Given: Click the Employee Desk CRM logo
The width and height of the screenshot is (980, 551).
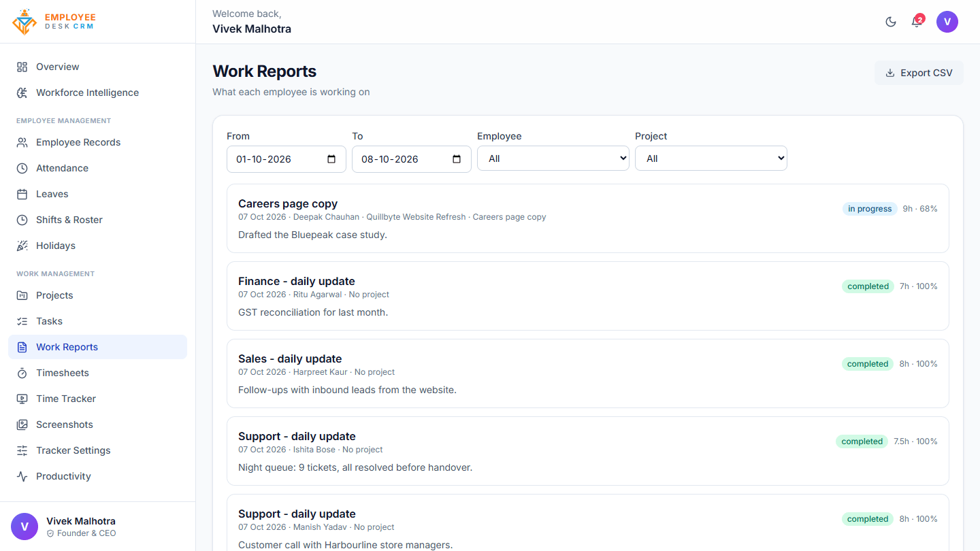Looking at the screenshot, I should (x=54, y=22).
